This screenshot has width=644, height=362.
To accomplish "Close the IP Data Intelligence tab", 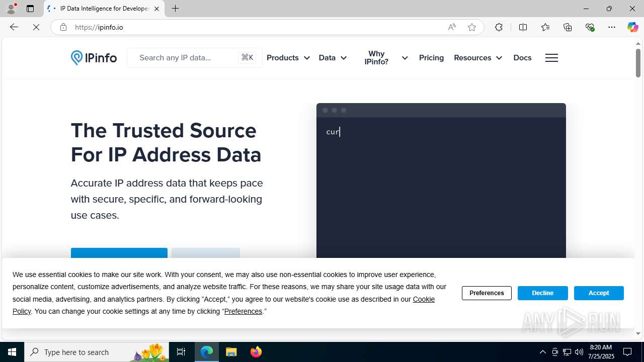I will [156, 9].
